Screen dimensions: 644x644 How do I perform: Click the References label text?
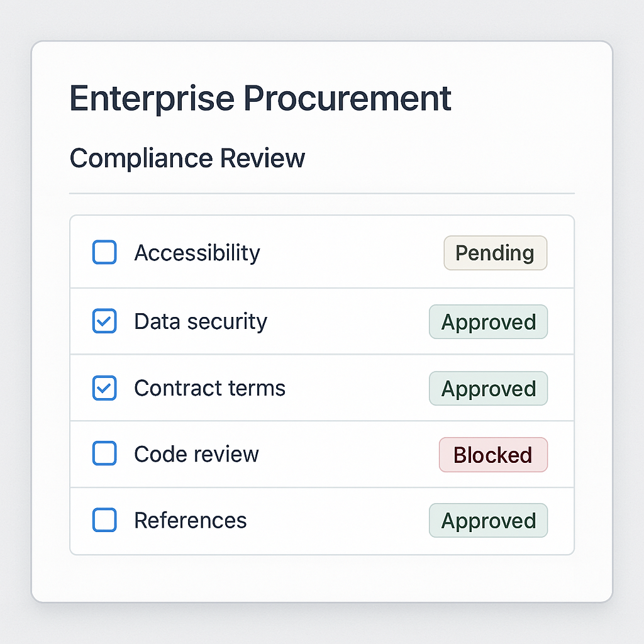(x=190, y=520)
